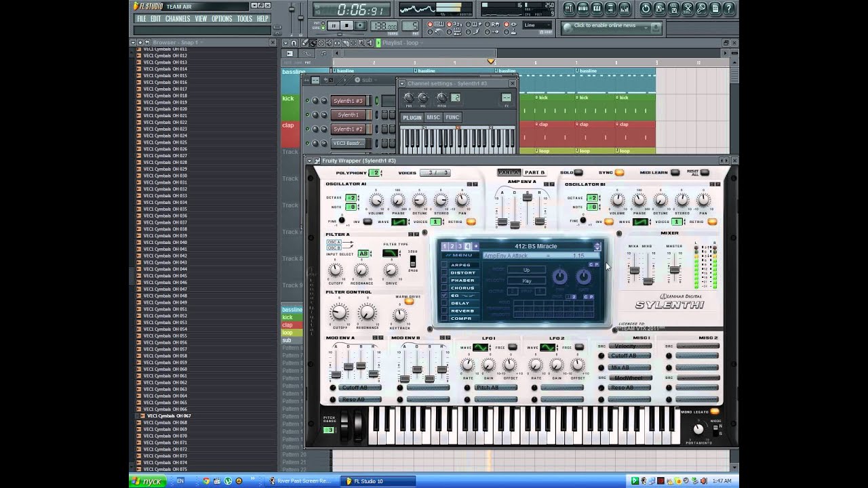
Task: Click Windows Start button on taskbar
Action: coord(147,481)
